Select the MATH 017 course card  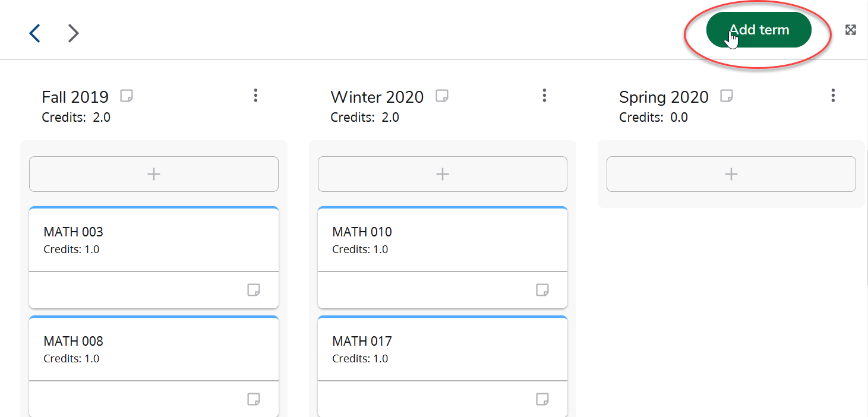coord(443,349)
